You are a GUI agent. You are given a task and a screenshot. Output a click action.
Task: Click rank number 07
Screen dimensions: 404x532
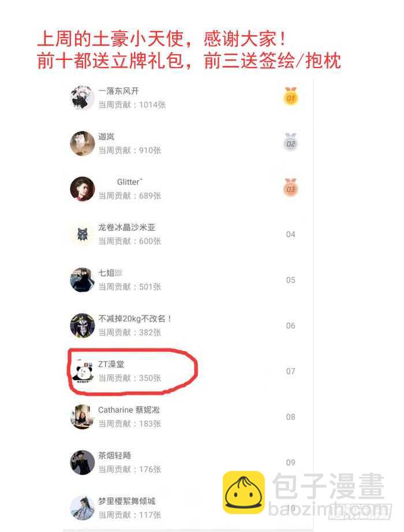(x=291, y=371)
